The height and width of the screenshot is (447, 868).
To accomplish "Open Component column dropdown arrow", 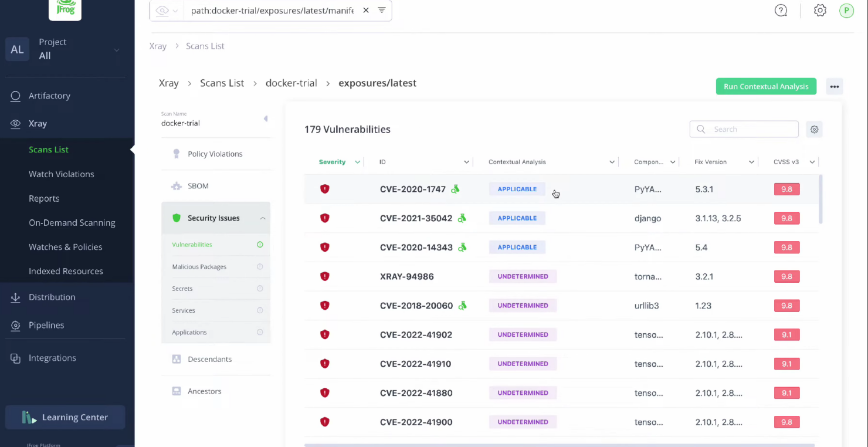I will pyautogui.click(x=673, y=162).
